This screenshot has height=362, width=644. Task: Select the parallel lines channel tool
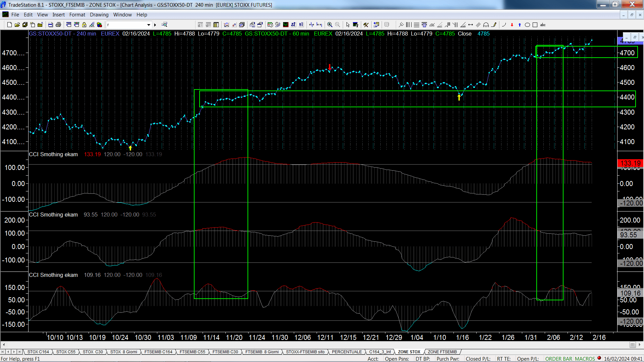(478, 25)
